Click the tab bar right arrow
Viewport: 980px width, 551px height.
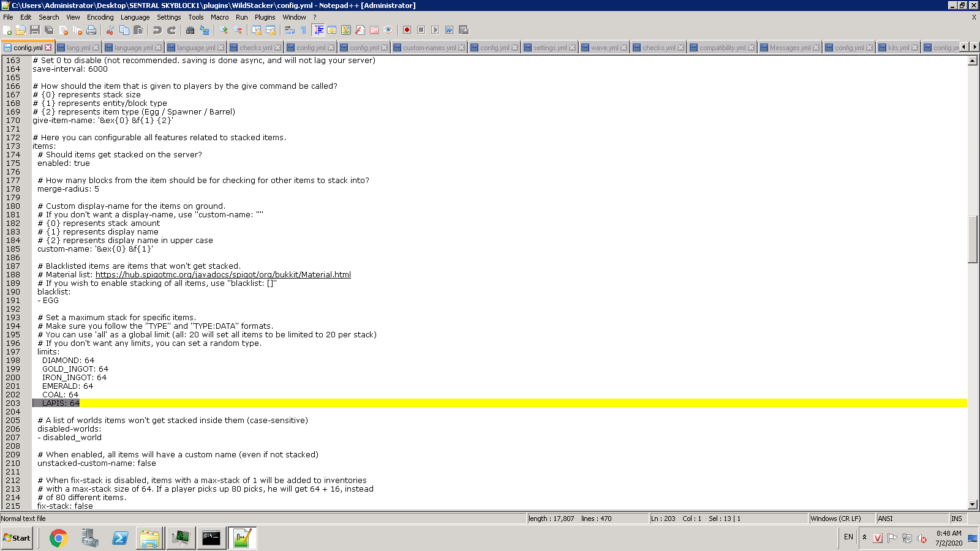[974, 47]
